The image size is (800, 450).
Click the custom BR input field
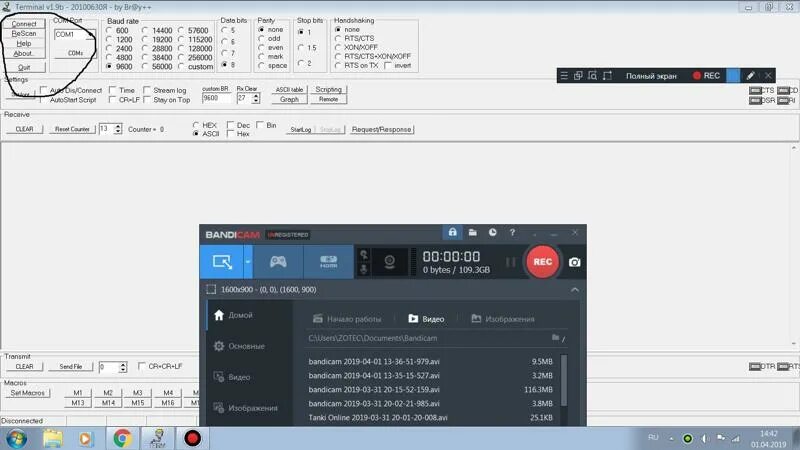(x=216, y=98)
